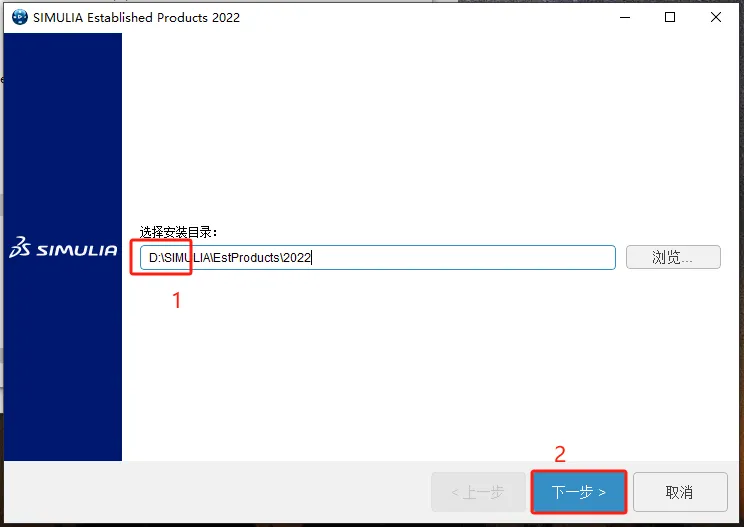Click 下一步 to continue installation
744x527 pixels.
pyautogui.click(x=579, y=492)
